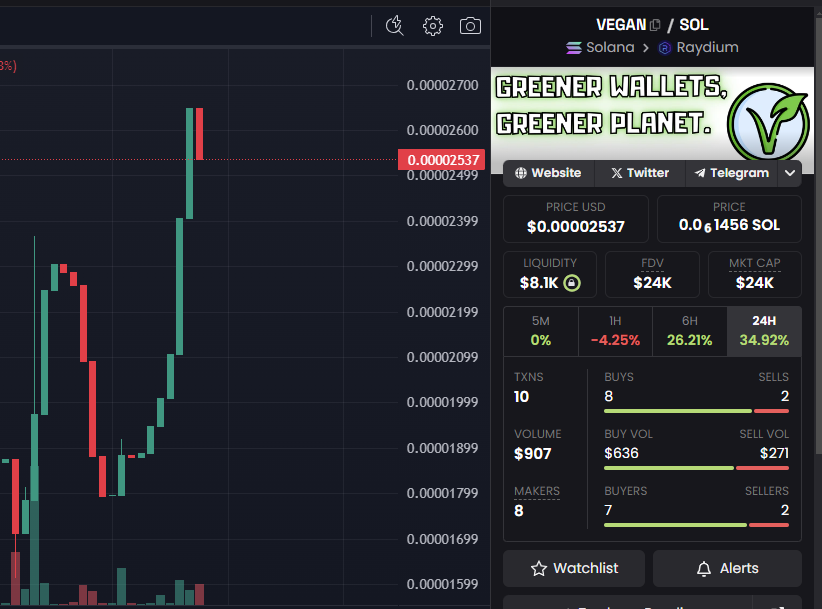822x609 pixels.
Task: Take chart snapshot with camera icon
Action: click(x=470, y=26)
